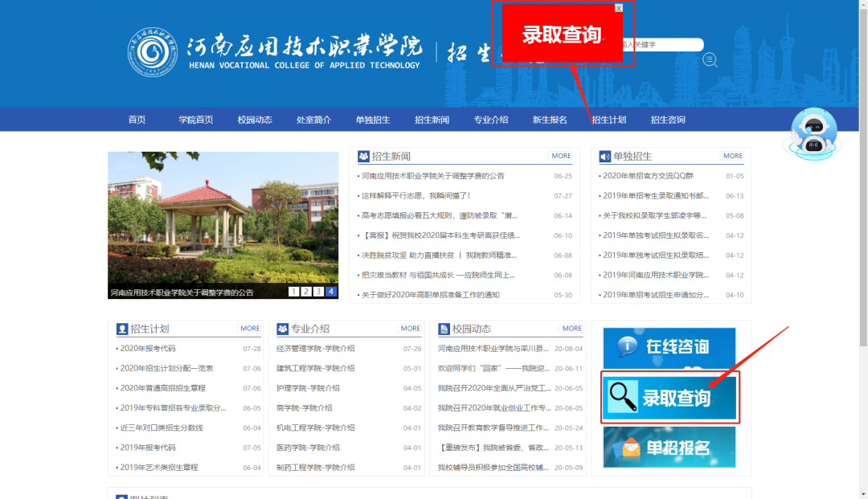Viewport: 868px width, 499px height.
Task: Open 近三年对口类招生分数线 link
Action: pos(162,428)
